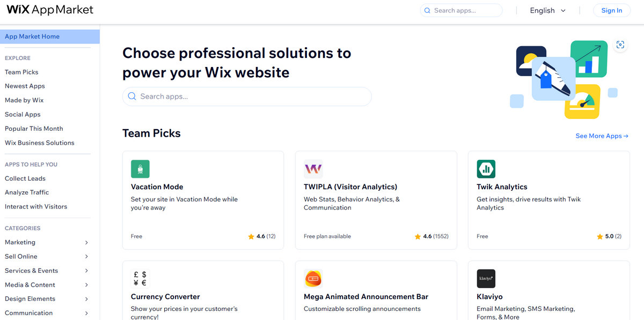Click the magnifier icon in header search
This screenshot has width=644, height=320.
pyautogui.click(x=427, y=11)
